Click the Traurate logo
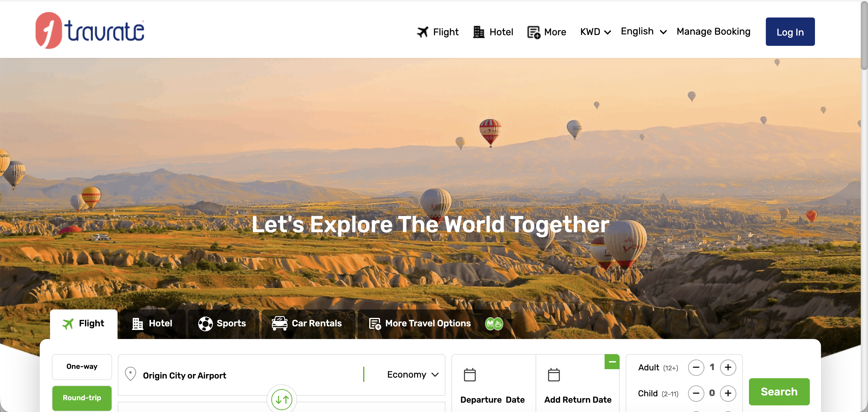 click(x=90, y=30)
